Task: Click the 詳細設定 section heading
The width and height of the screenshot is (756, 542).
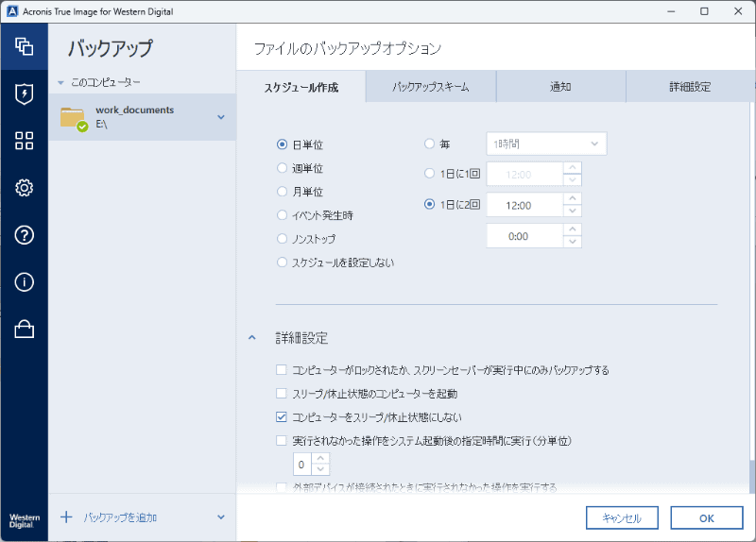Action: coord(301,338)
